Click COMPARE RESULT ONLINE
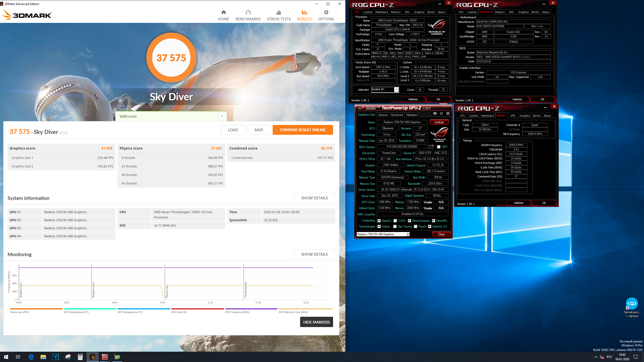This screenshot has width=644, height=362. pyautogui.click(x=303, y=130)
